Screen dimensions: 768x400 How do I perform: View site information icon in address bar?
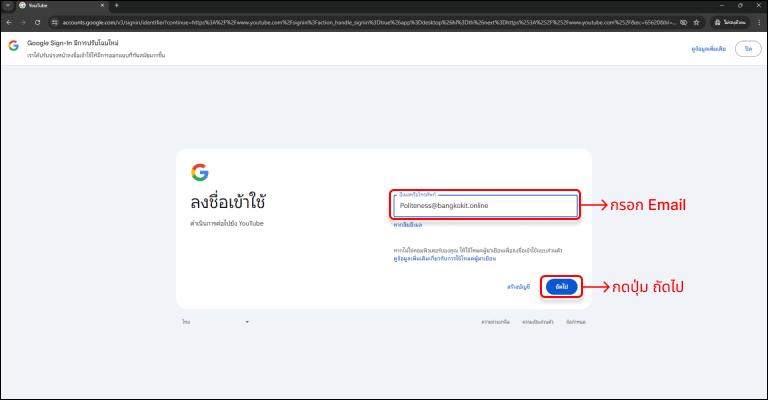[x=55, y=23]
